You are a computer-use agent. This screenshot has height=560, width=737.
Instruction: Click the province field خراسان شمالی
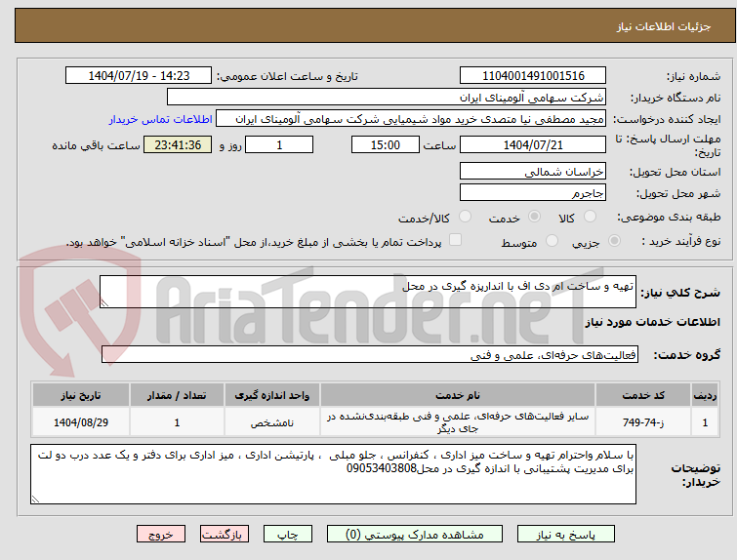pyautogui.click(x=533, y=172)
